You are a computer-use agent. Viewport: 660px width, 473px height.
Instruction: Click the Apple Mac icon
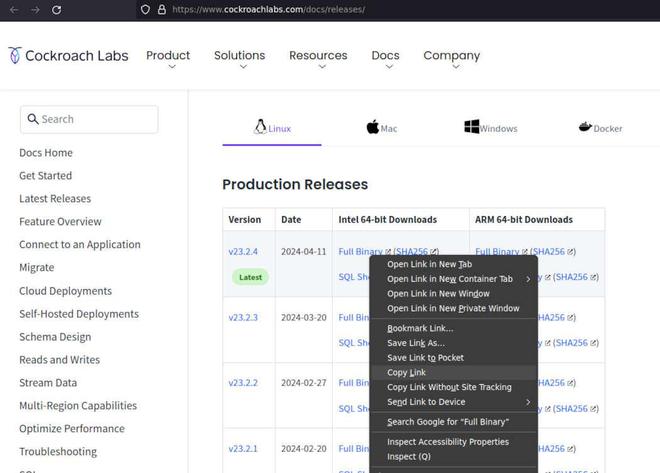(x=372, y=127)
